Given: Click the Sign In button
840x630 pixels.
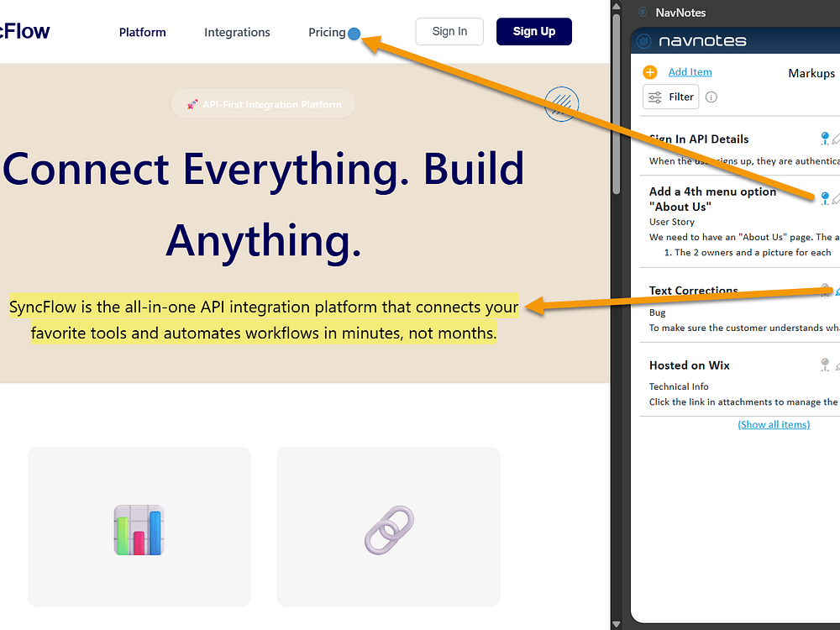Looking at the screenshot, I should click(449, 32).
